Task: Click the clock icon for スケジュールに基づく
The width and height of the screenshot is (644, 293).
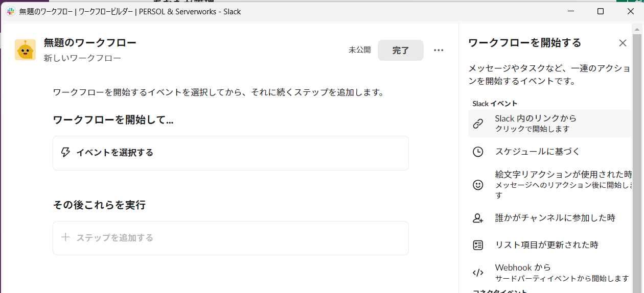Action: click(478, 152)
